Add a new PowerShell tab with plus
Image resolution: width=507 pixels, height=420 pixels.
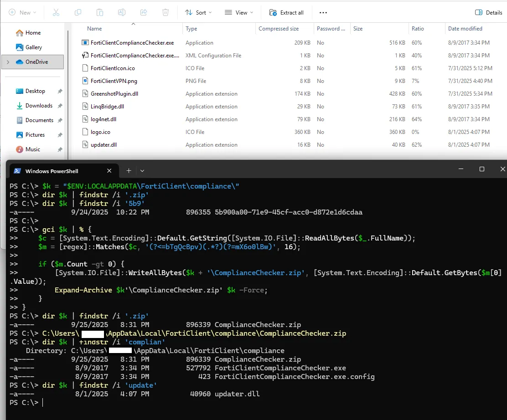pos(129,171)
